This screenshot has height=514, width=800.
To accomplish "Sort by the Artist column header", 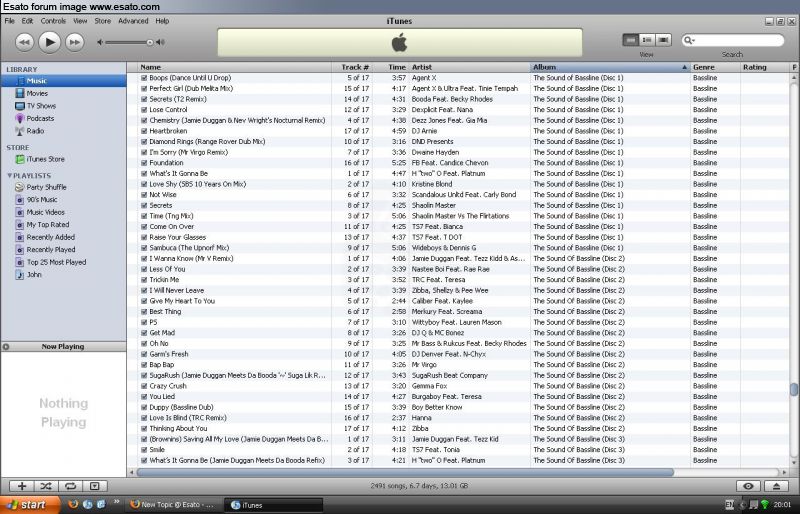I will pyautogui.click(x=470, y=67).
